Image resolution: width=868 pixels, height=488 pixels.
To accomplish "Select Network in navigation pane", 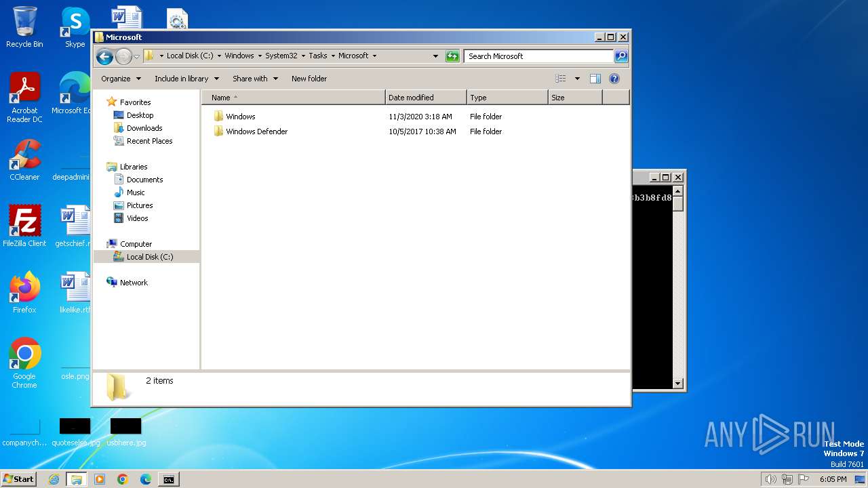I will pos(134,283).
